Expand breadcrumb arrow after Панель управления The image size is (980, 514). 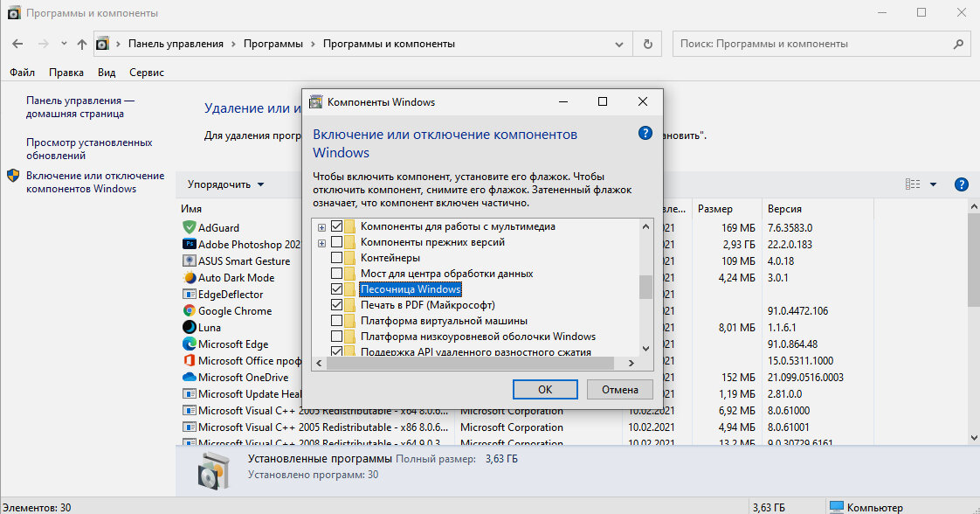(x=234, y=44)
